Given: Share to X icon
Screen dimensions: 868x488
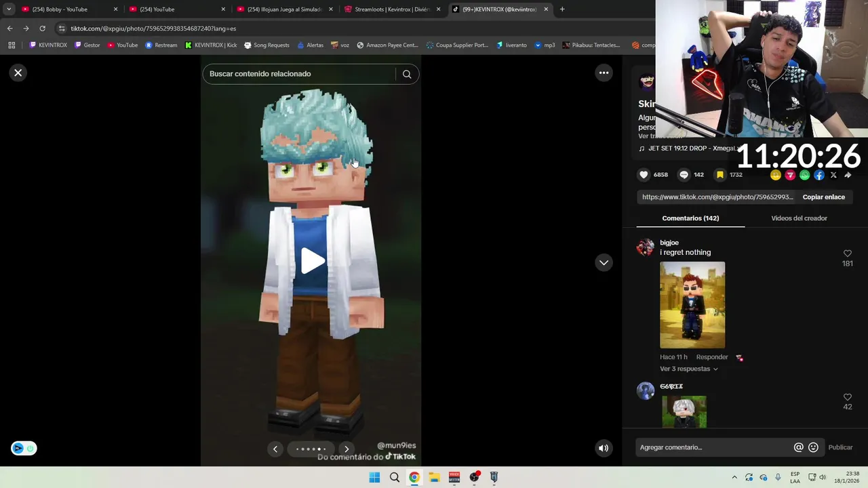Looking at the screenshot, I should click(x=833, y=175).
